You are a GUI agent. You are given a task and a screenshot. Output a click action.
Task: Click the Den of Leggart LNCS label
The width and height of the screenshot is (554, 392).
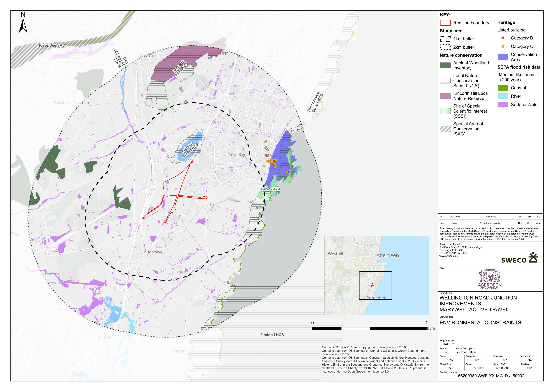(x=121, y=59)
